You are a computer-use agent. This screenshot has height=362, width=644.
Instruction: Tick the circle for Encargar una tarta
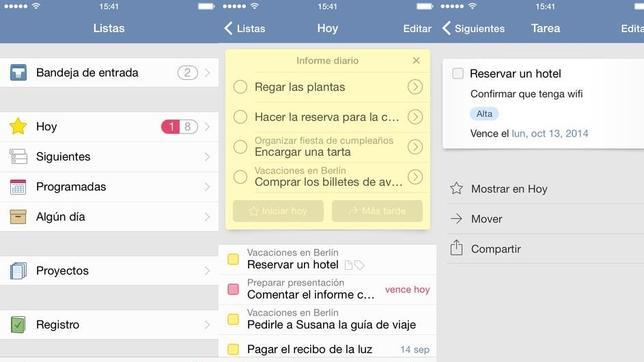point(240,147)
